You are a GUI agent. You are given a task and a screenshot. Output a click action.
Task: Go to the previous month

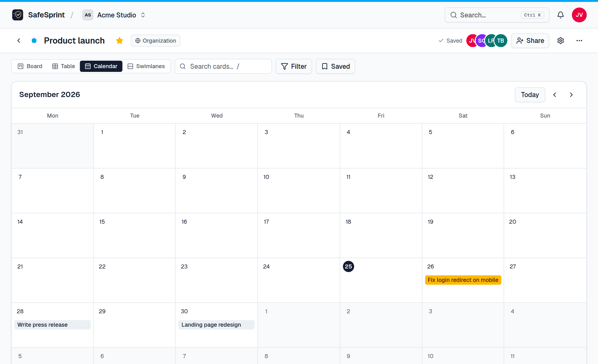(555, 95)
